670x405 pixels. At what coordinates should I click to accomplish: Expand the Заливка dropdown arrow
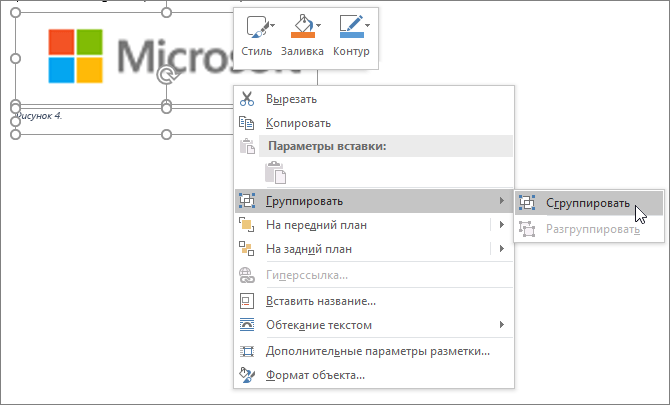pyautogui.click(x=318, y=26)
